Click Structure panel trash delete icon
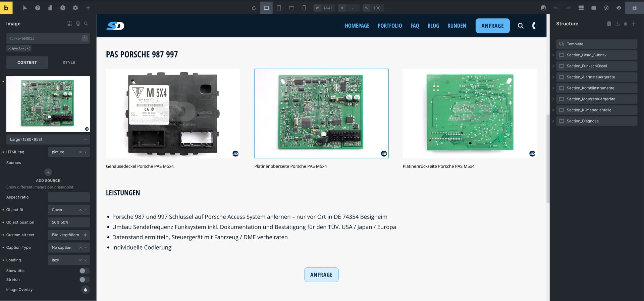This screenshot has width=644, height=301. [625, 23]
